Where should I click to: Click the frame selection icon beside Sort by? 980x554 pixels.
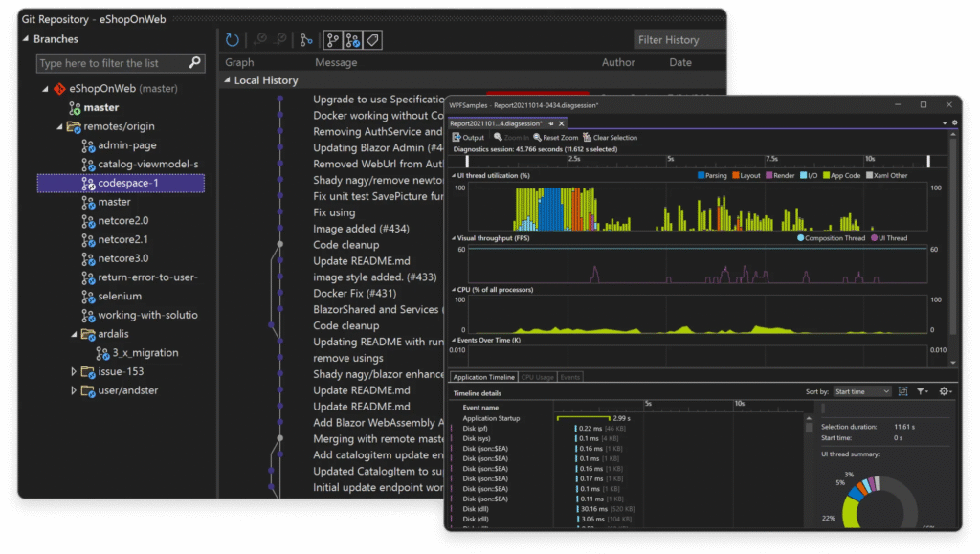pos(902,391)
